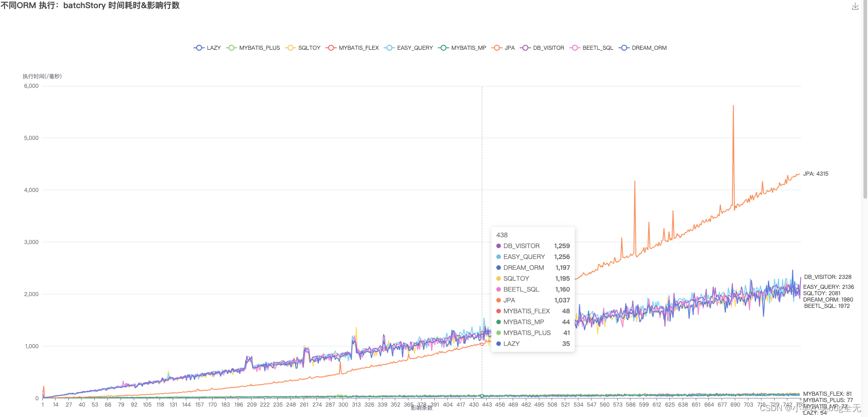Click the BEETL_SQL: 1972 end label
The height and width of the screenshot is (417, 868).
pyautogui.click(x=827, y=306)
